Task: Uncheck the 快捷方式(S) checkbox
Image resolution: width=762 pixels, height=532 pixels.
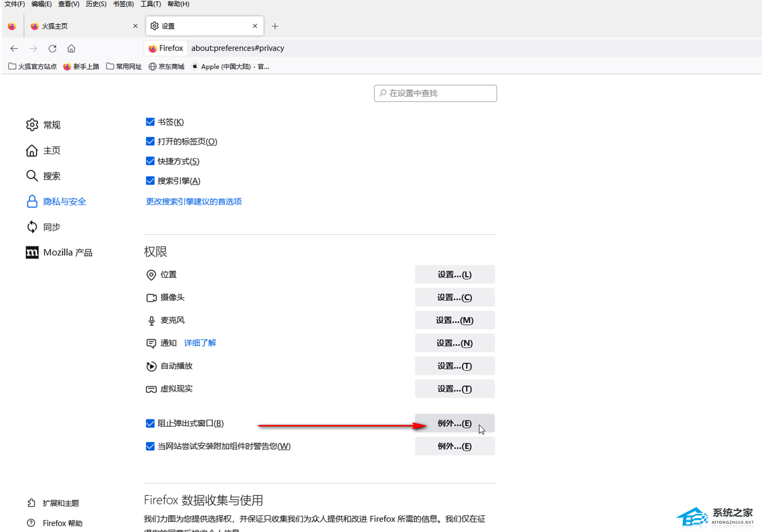Action: pyautogui.click(x=150, y=161)
